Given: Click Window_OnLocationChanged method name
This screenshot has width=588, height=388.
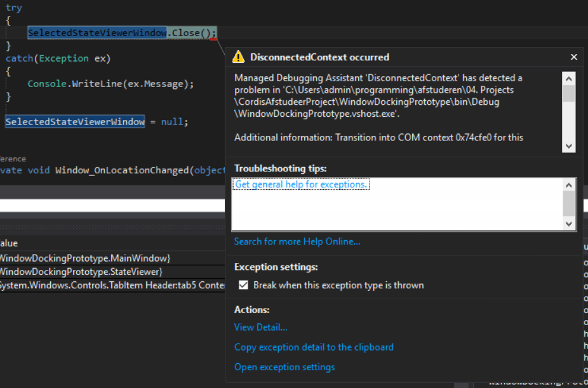Looking at the screenshot, I should point(123,171).
